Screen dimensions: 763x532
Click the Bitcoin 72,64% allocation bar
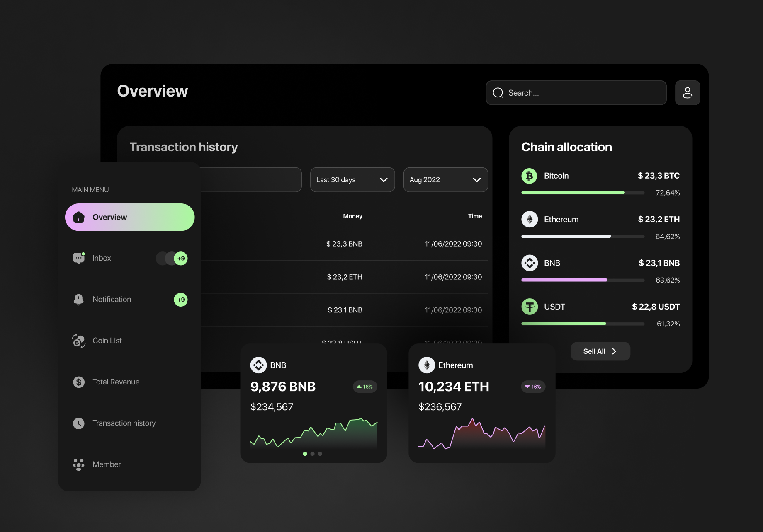582,193
